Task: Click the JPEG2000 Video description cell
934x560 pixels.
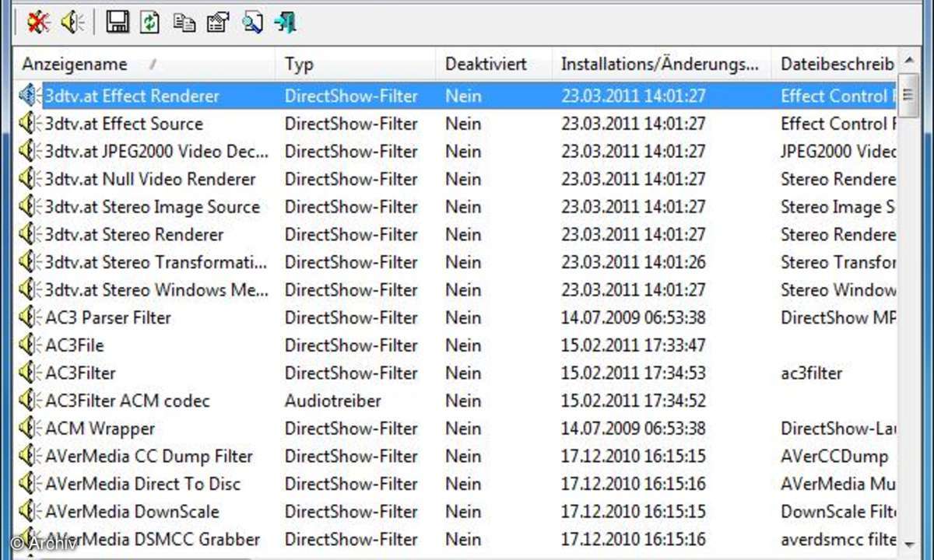Action: (838, 152)
